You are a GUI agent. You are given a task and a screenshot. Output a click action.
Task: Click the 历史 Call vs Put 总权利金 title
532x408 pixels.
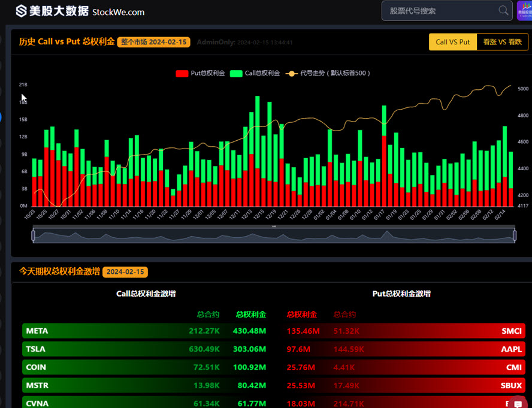[67, 42]
